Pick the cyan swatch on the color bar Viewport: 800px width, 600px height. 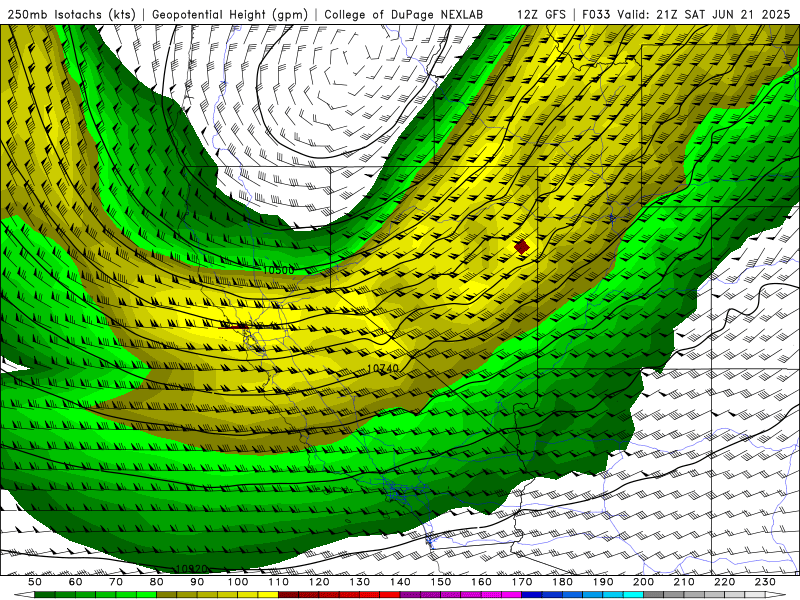coord(633,595)
